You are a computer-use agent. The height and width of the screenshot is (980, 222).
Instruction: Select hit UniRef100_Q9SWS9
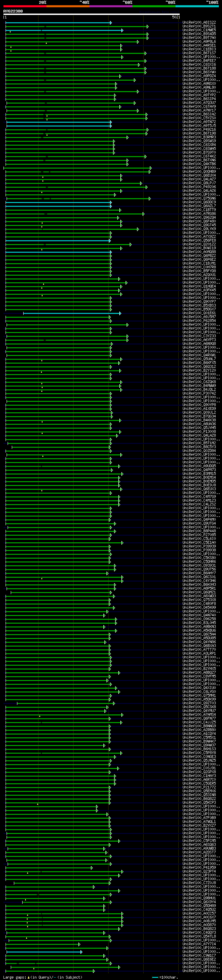pos(199,141)
